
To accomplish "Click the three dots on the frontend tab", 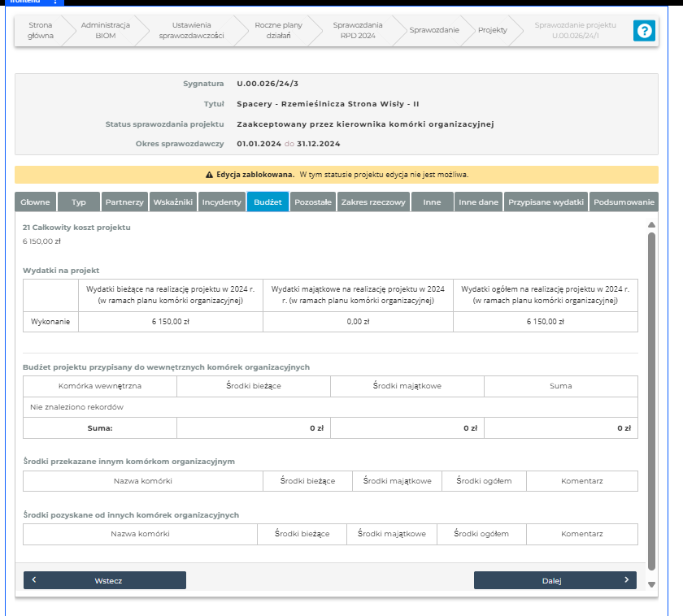I will click(55, 2).
